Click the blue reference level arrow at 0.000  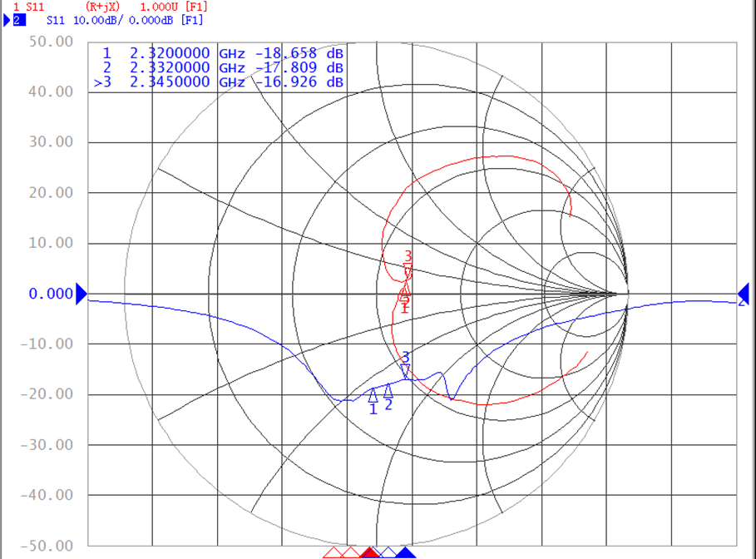81,293
